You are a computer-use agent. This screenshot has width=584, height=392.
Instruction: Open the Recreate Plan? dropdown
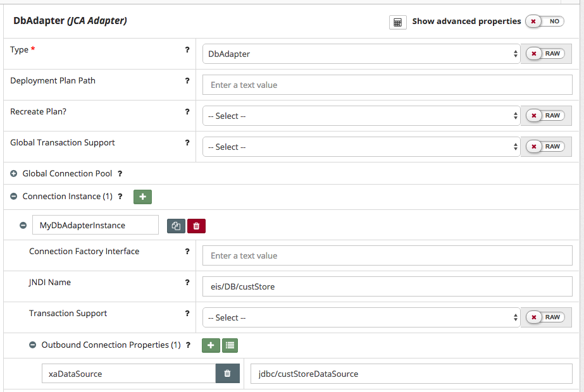click(x=361, y=116)
